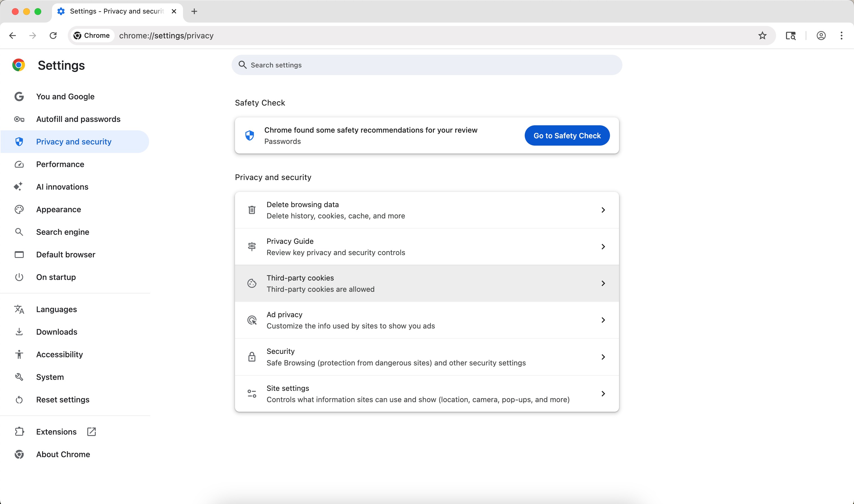Expand Third-party cookies chevron
The image size is (854, 504).
603,283
